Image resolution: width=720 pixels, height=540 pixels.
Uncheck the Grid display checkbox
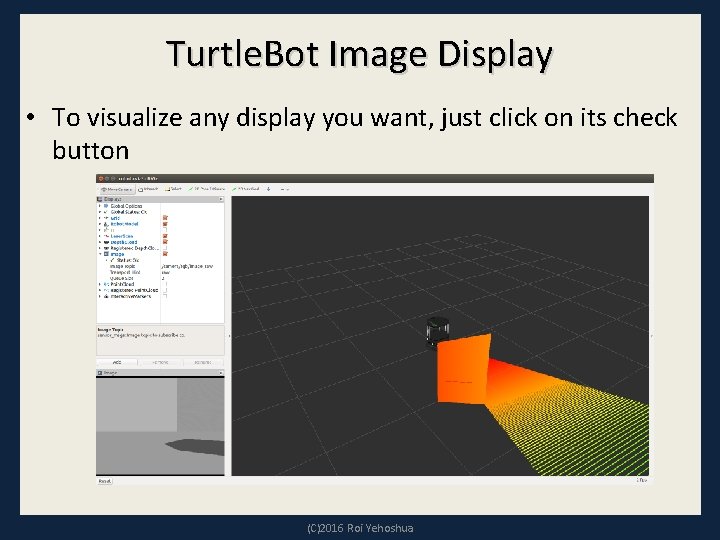(165, 218)
